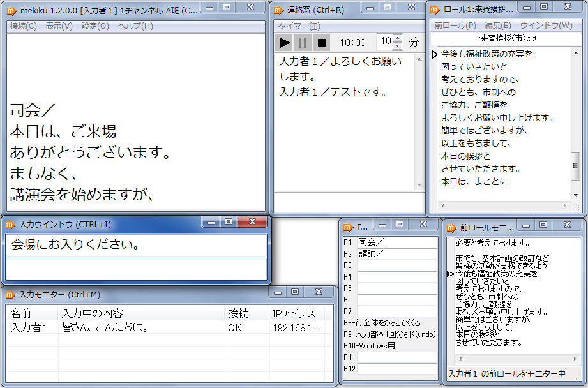The image size is (588, 388).
Task: Click the F1 司会／ preset field
Action: coord(396,243)
